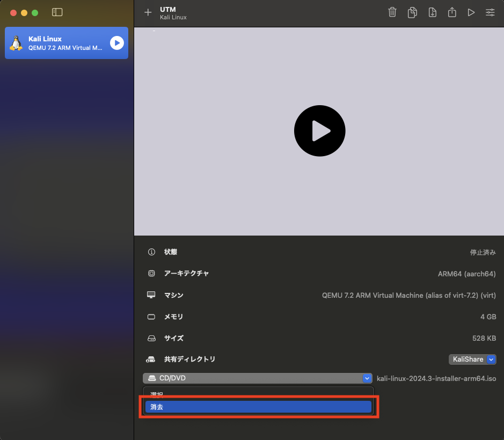Click the QEMU 7.2 ARM Virtual Machine value
This screenshot has width=504, height=440.
pyautogui.click(x=409, y=295)
